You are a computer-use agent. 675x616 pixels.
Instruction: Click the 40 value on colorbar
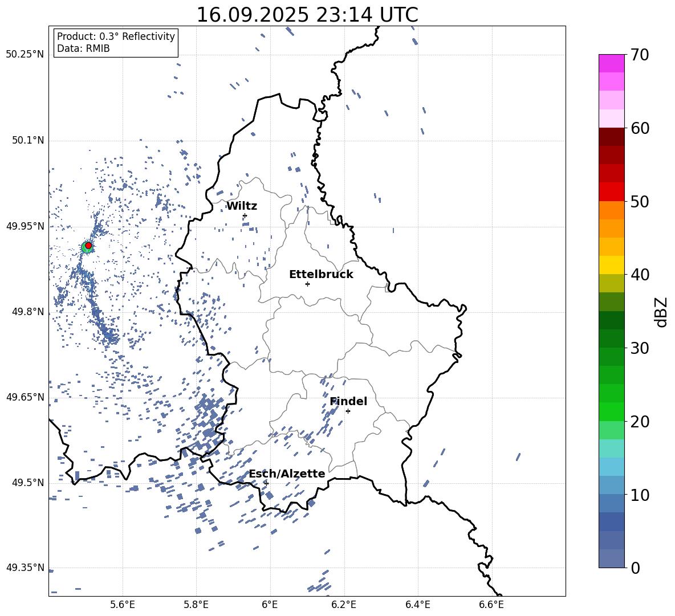coord(640,275)
